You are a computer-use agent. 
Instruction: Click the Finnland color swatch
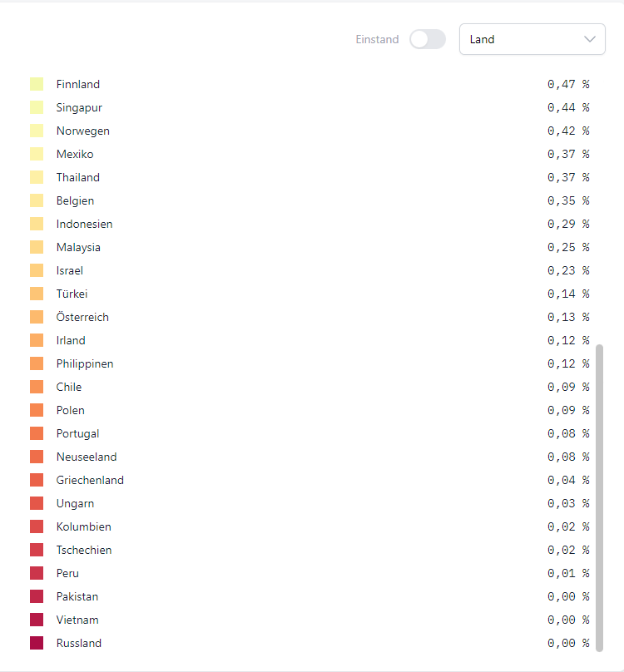[x=37, y=84]
